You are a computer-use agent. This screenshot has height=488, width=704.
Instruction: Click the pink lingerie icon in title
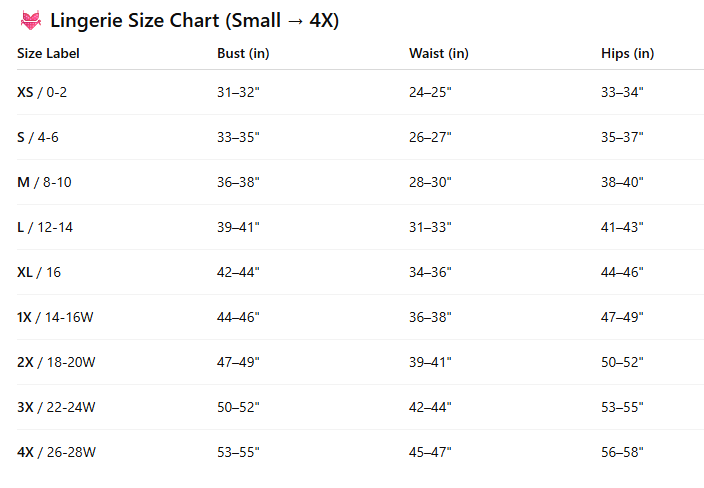[31, 20]
